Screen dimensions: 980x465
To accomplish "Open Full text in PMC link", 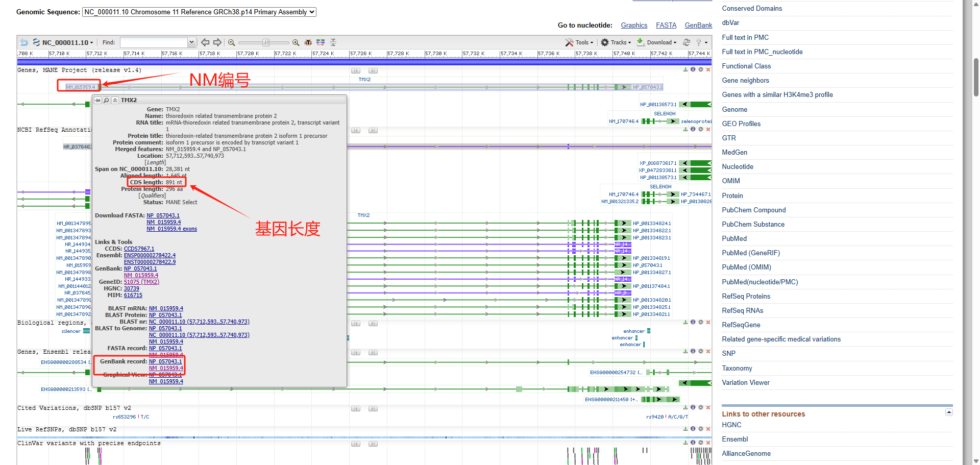I will 745,37.
